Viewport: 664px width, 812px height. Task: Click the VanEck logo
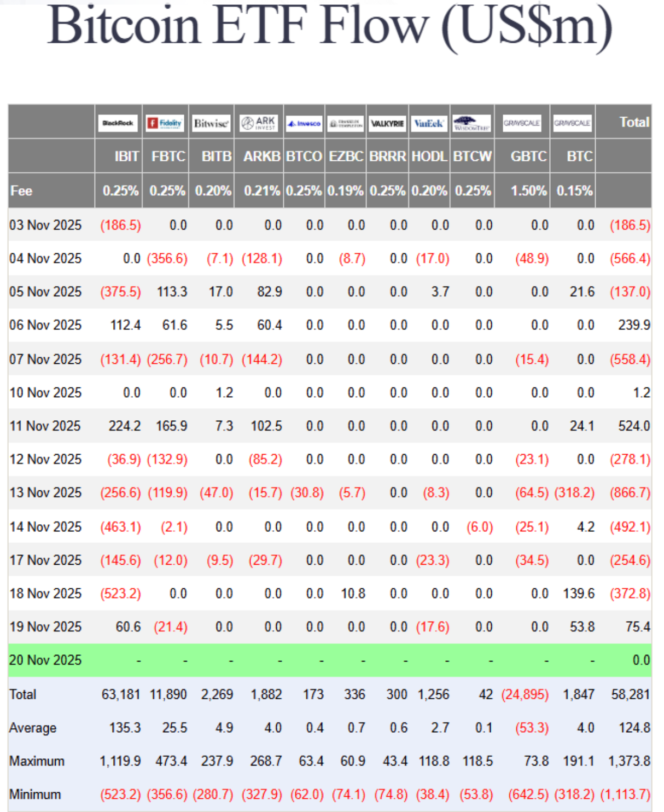[x=429, y=123]
